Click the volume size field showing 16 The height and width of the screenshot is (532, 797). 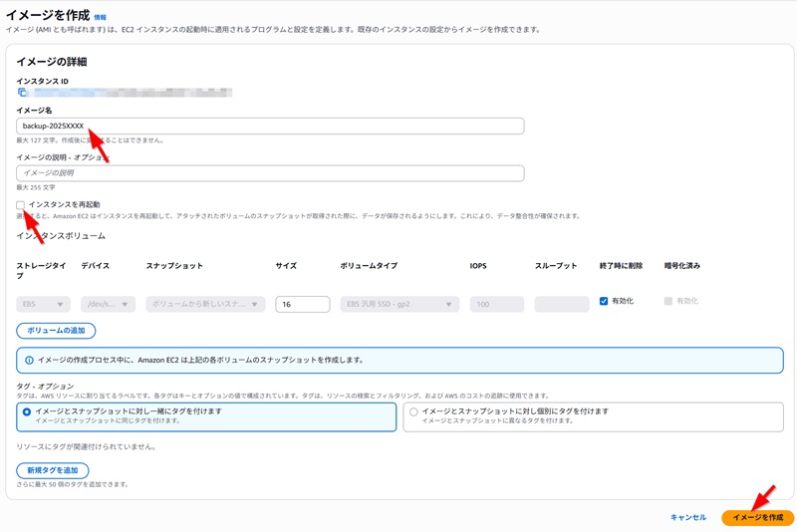tap(302, 305)
